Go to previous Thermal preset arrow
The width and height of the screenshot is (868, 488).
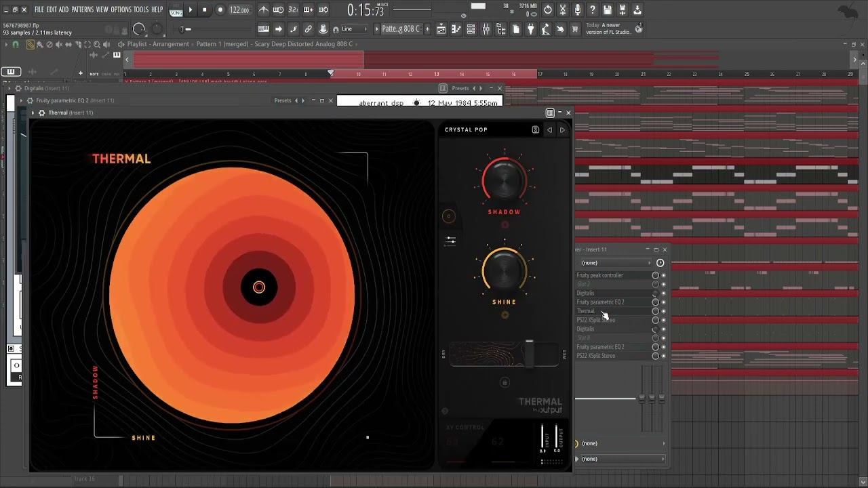(x=549, y=129)
